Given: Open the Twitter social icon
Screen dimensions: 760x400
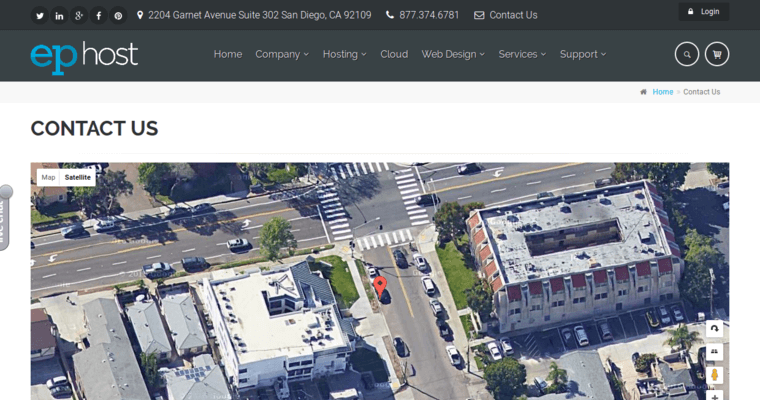Looking at the screenshot, I should click(40, 15).
